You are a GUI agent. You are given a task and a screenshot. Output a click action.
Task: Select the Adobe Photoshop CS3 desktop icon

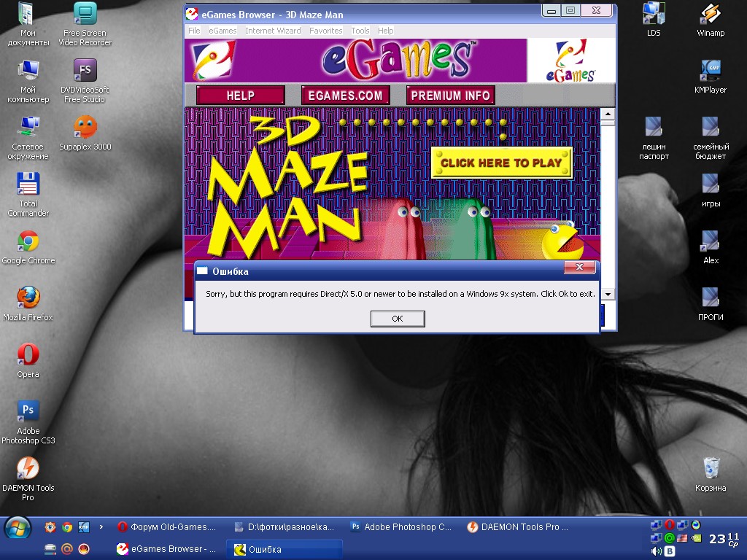[x=28, y=422]
